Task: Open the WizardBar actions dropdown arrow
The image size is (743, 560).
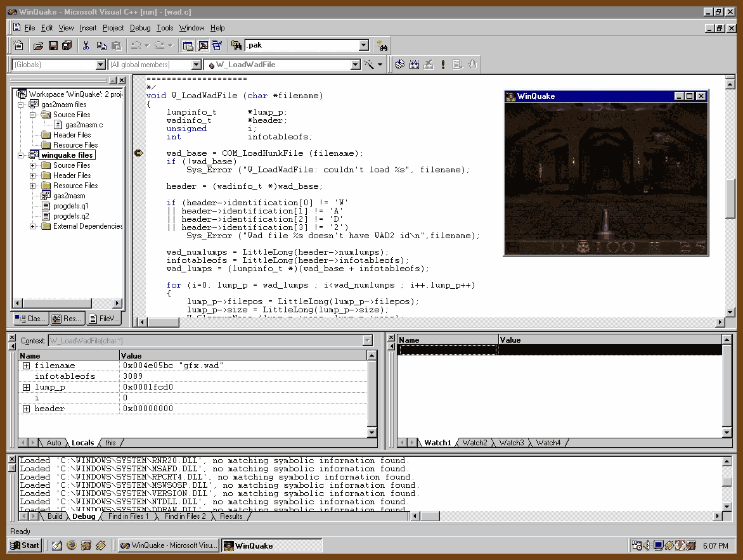Action: [380, 65]
